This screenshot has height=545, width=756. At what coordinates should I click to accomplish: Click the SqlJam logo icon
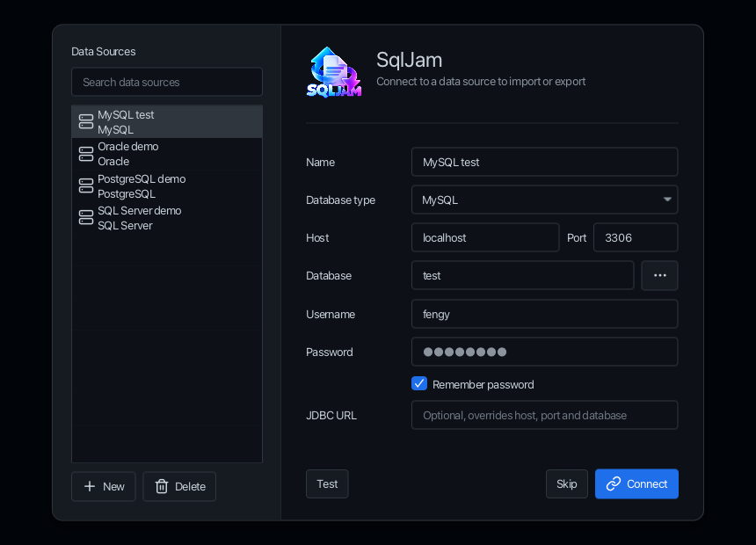click(x=334, y=72)
